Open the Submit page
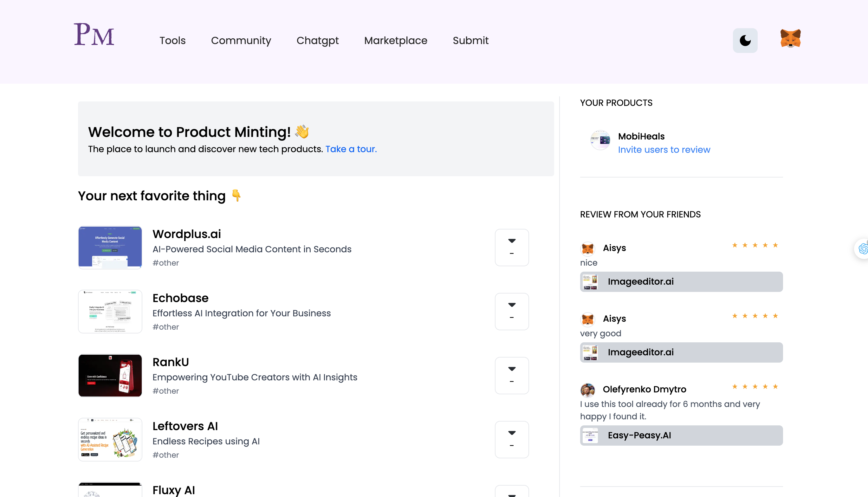868x497 pixels. point(471,41)
